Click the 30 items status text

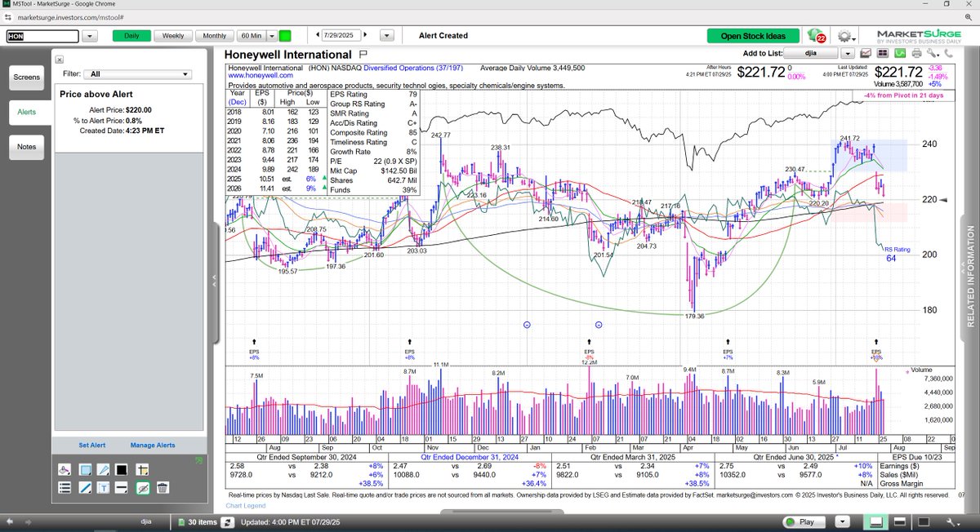[x=203, y=521]
